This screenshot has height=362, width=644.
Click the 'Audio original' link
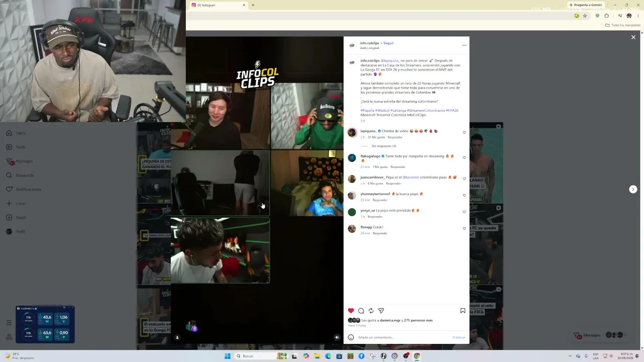pos(369,48)
